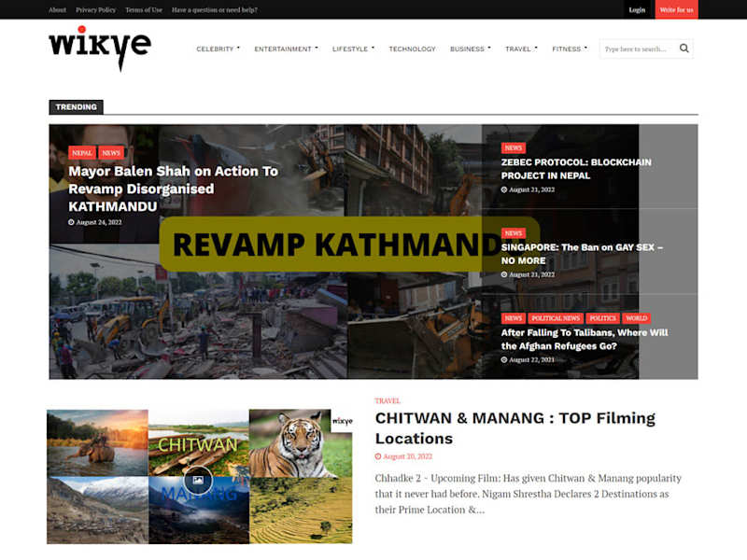Click 'Have a question or need help?' link
The width and height of the screenshot is (747, 560).
215,10
